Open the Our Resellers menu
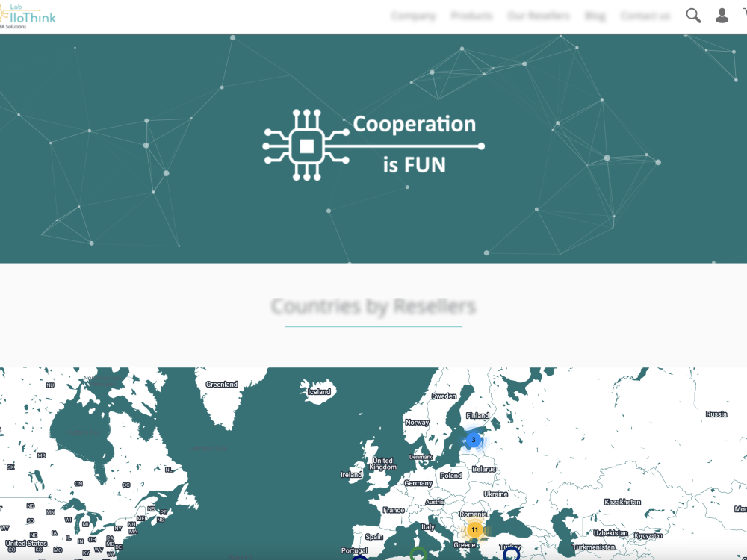This screenshot has width=747, height=560. [x=539, y=16]
